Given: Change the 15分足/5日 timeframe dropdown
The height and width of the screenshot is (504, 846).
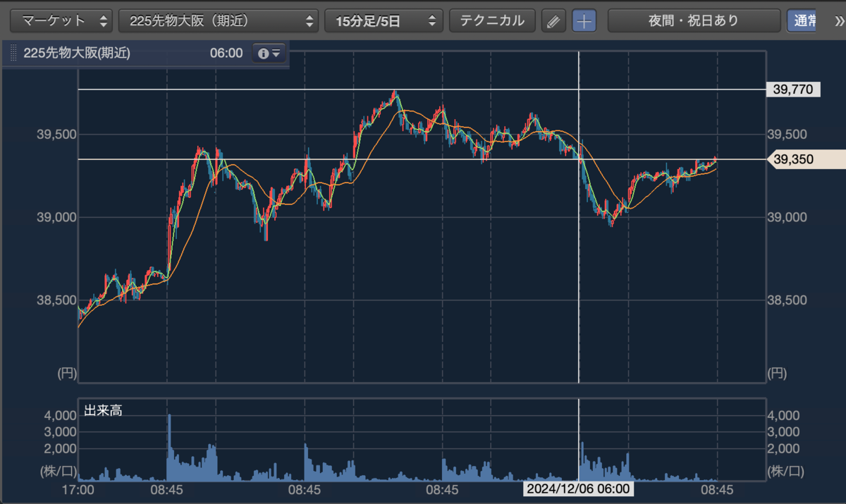Looking at the screenshot, I should pos(384,20).
